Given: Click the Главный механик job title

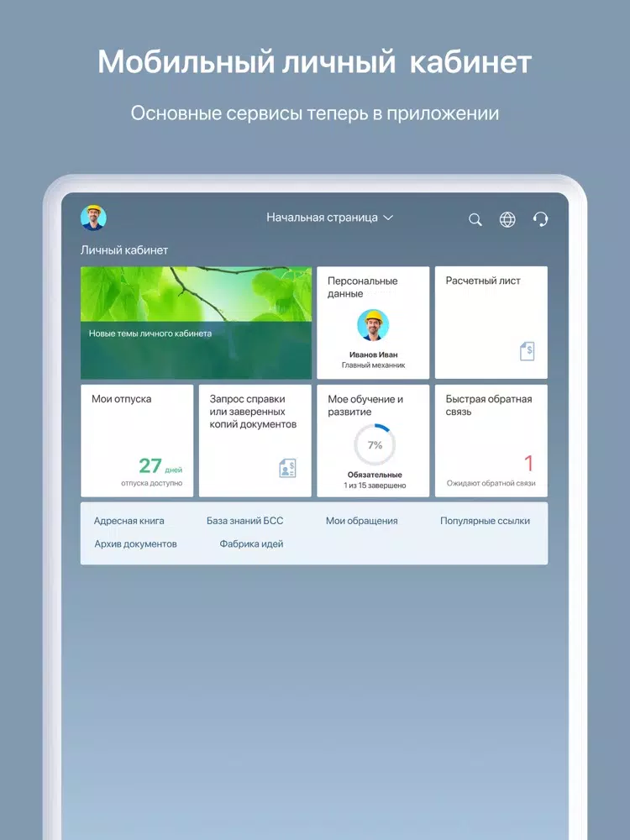Looking at the screenshot, I should pos(374,365).
